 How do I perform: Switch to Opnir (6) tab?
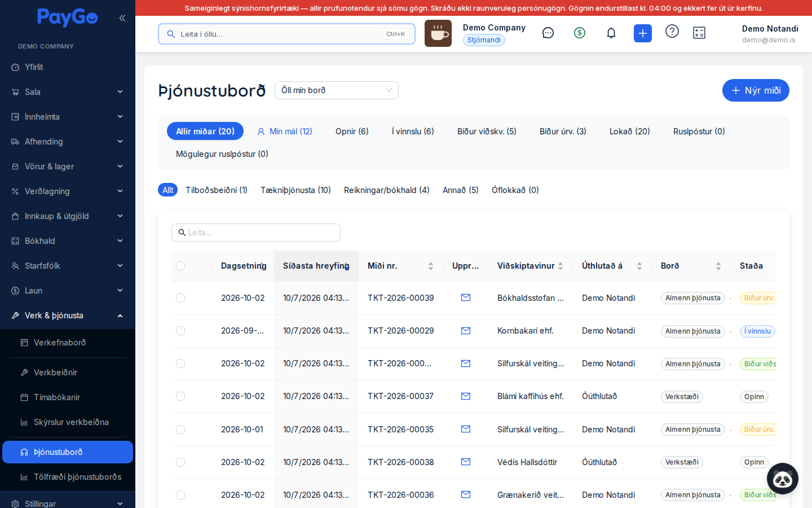coord(352,131)
